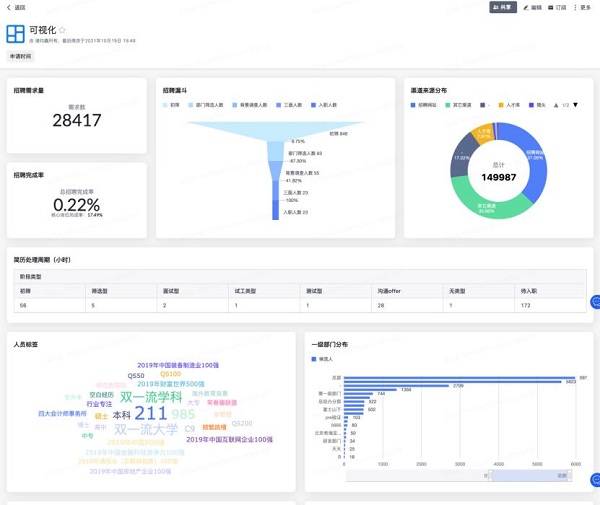Select the 沟通offer column header
This screenshot has height=505, width=600.
pyautogui.click(x=387, y=291)
